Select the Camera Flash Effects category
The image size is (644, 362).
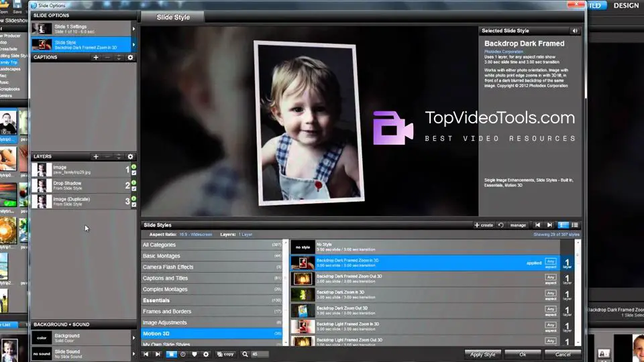pyautogui.click(x=211, y=267)
